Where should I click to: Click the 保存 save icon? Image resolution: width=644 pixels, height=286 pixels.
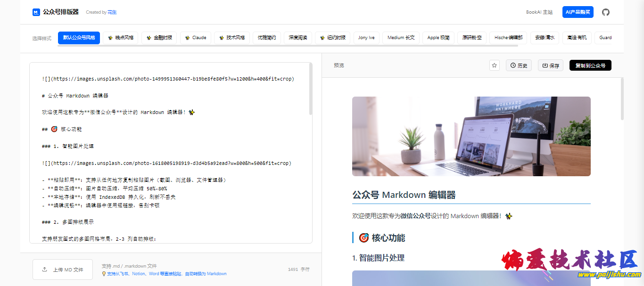tap(545, 65)
